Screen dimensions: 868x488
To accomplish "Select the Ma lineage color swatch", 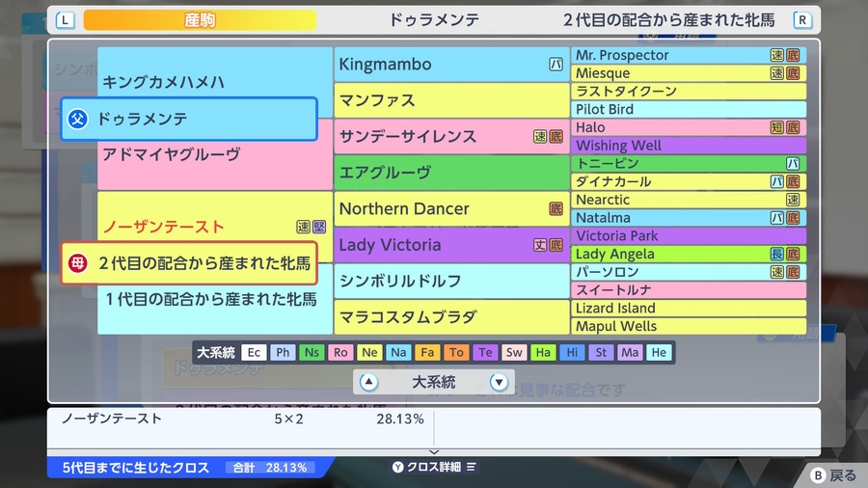I will [x=630, y=352].
